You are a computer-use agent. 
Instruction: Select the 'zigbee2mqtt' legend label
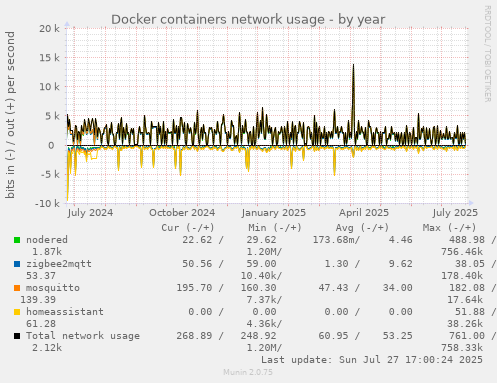pyautogui.click(x=59, y=264)
